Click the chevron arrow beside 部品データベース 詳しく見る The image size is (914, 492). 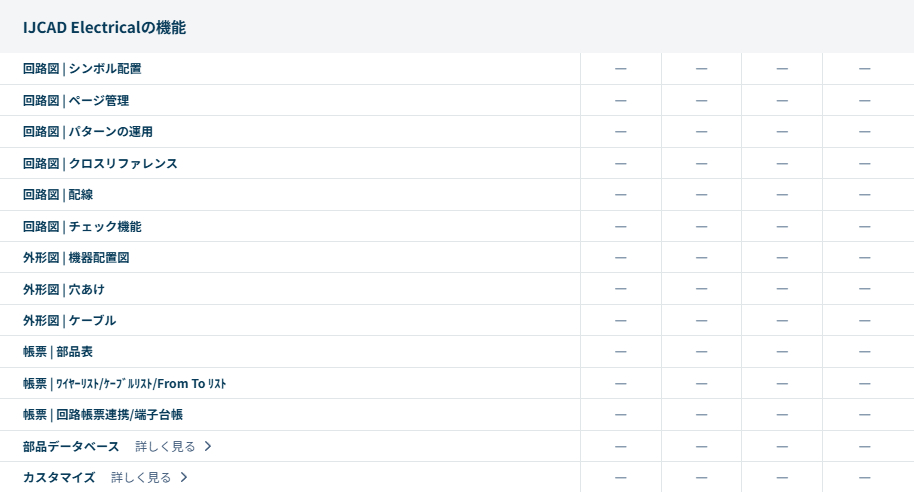[x=208, y=446]
